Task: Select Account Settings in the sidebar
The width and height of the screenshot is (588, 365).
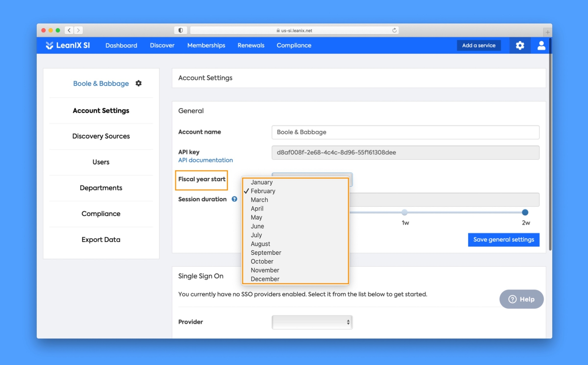Action: (x=101, y=111)
